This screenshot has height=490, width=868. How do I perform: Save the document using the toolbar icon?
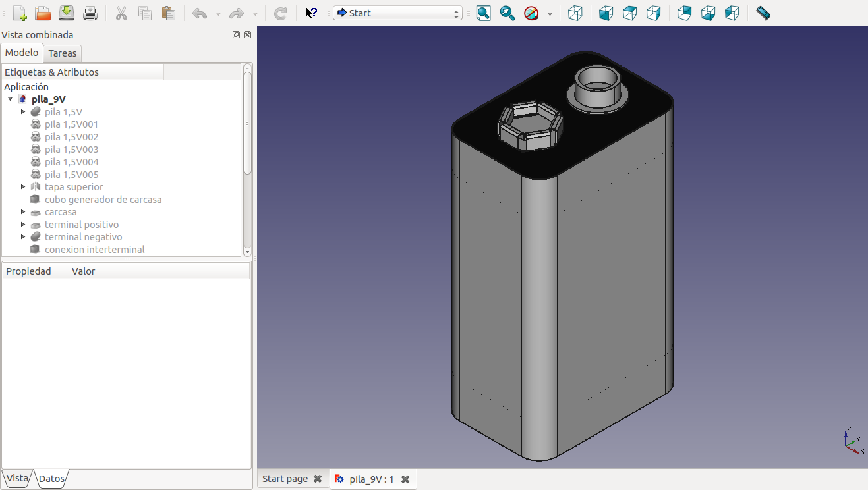coord(67,13)
